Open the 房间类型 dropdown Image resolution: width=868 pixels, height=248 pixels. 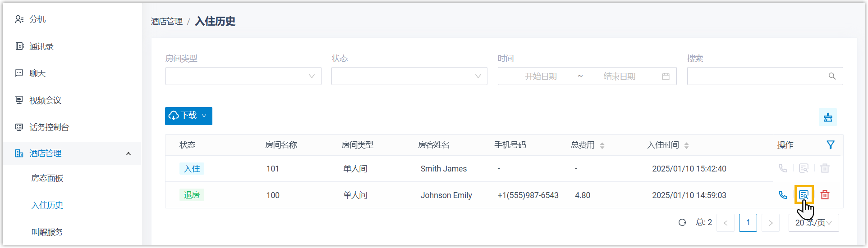click(x=243, y=77)
